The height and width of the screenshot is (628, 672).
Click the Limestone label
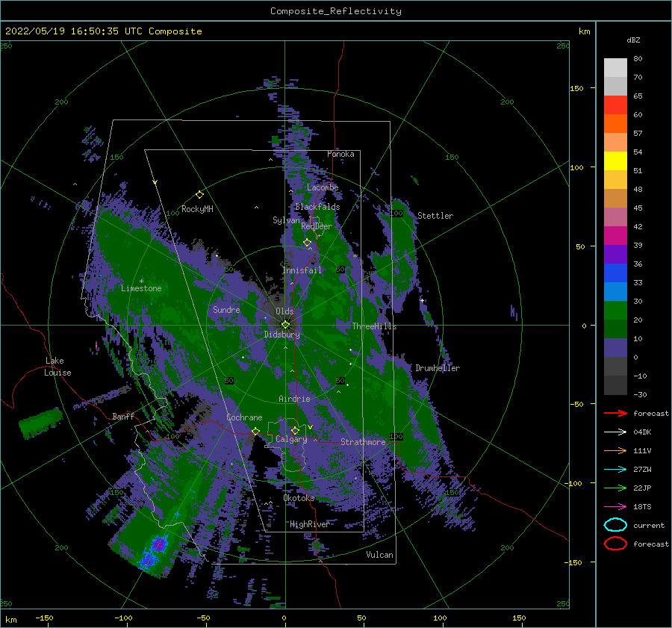point(141,288)
